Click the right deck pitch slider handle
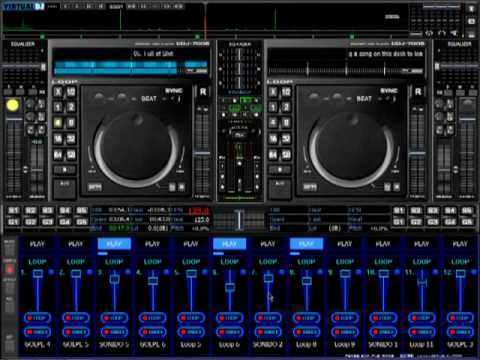 click(x=417, y=153)
